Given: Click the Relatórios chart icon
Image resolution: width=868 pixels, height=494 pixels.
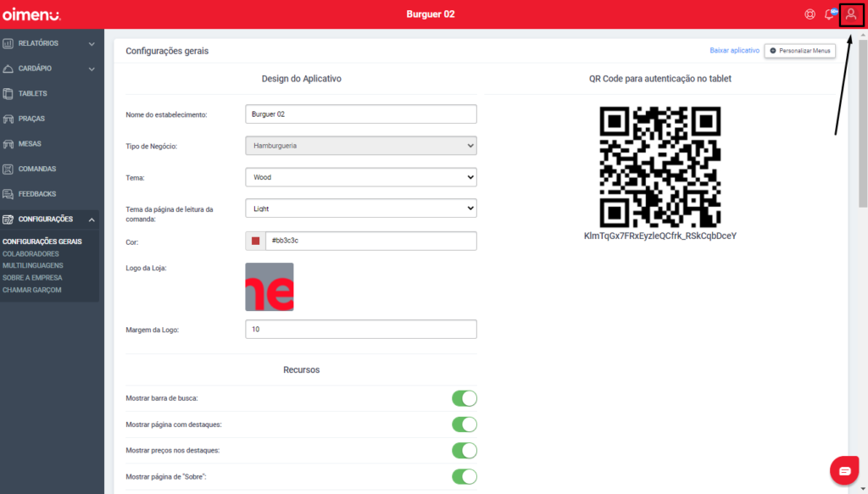Looking at the screenshot, I should (x=8, y=43).
